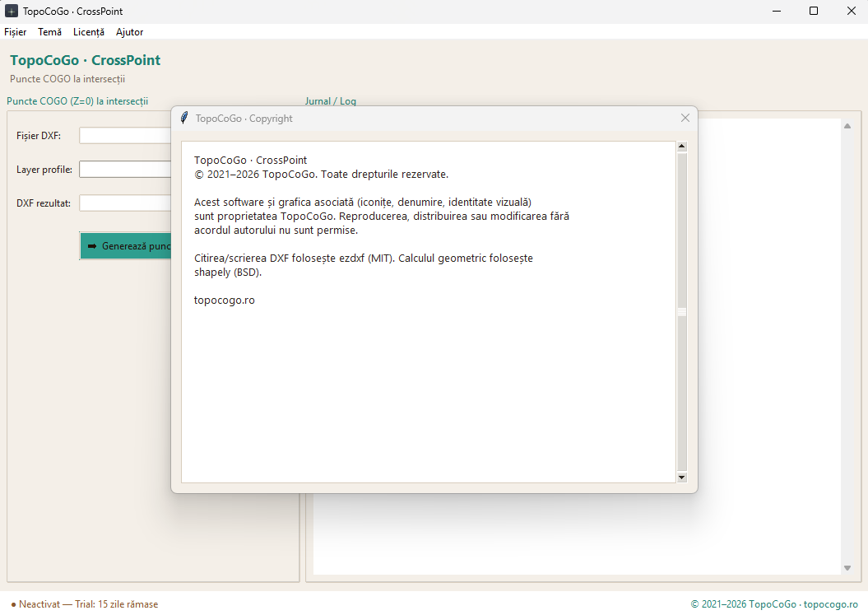Click the copyright dialog scrollbar thumb
The image size is (868, 615).
682,312
